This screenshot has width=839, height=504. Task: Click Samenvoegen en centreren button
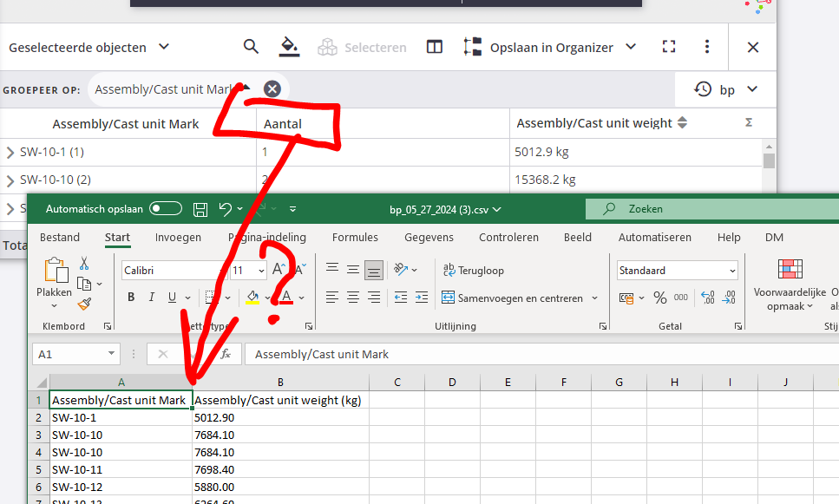coord(513,298)
